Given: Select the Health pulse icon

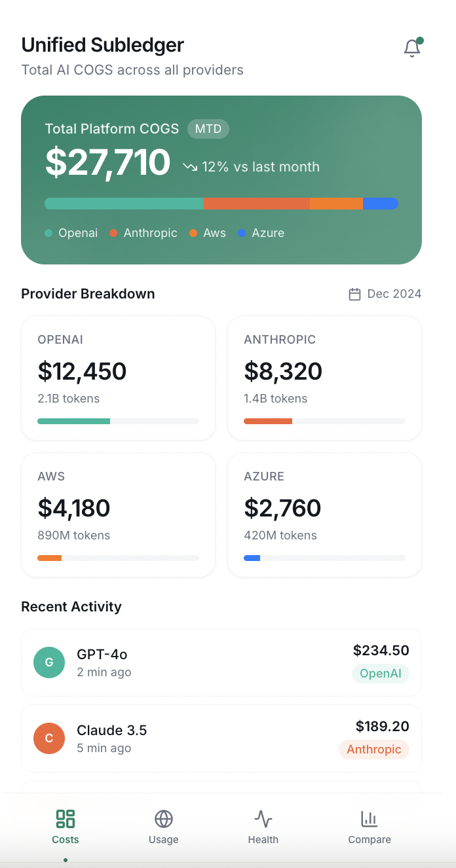Looking at the screenshot, I should [x=263, y=819].
